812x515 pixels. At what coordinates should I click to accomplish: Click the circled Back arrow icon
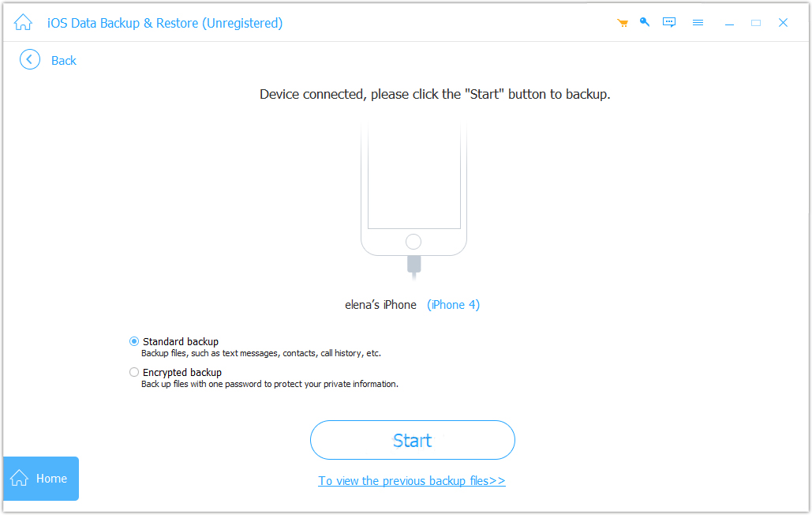click(30, 60)
